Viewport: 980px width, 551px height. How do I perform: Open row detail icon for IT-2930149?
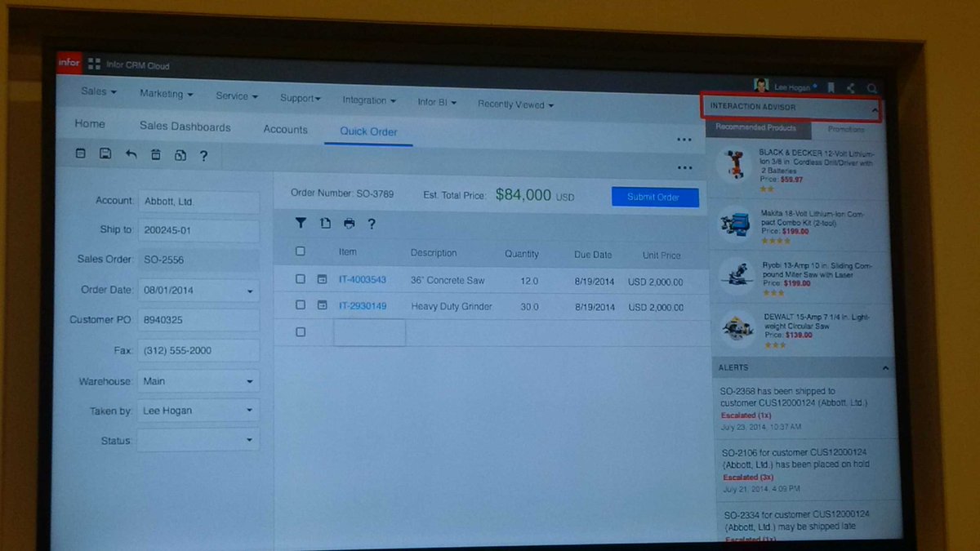pos(322,305)
